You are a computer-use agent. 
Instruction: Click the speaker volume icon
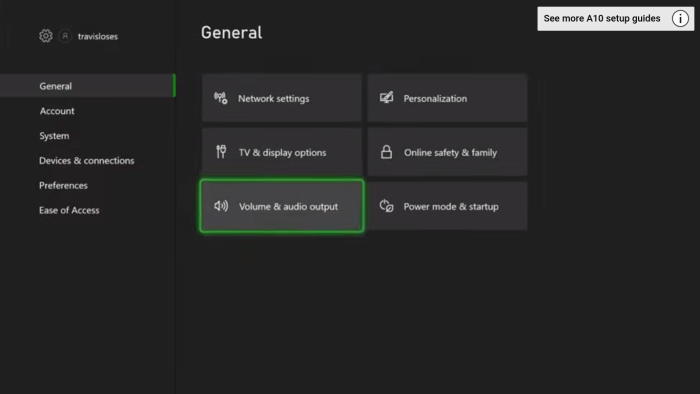tap(221, 206)
